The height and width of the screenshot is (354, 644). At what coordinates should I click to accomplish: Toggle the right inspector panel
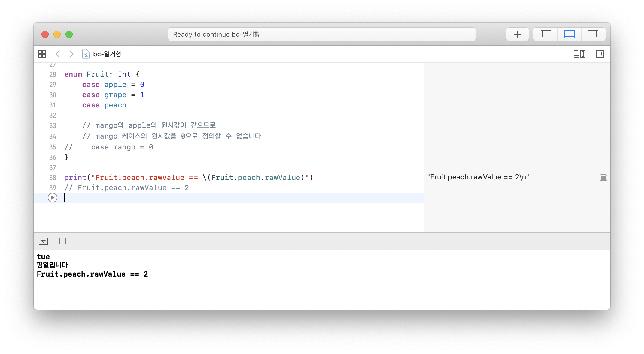[x=593, y=34]
